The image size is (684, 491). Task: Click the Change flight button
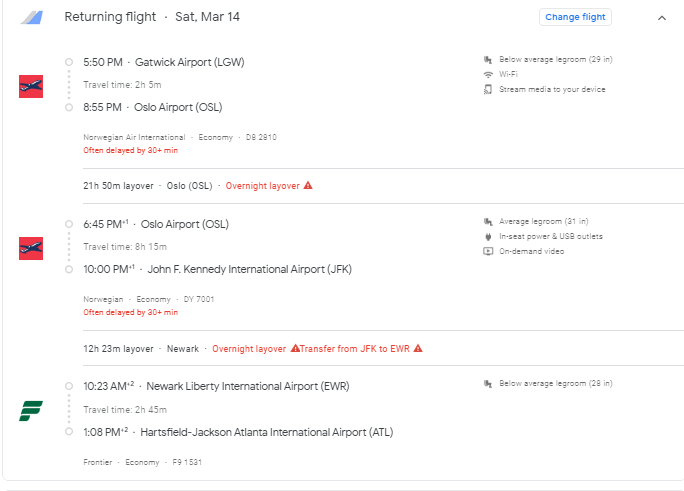point(575,17)
